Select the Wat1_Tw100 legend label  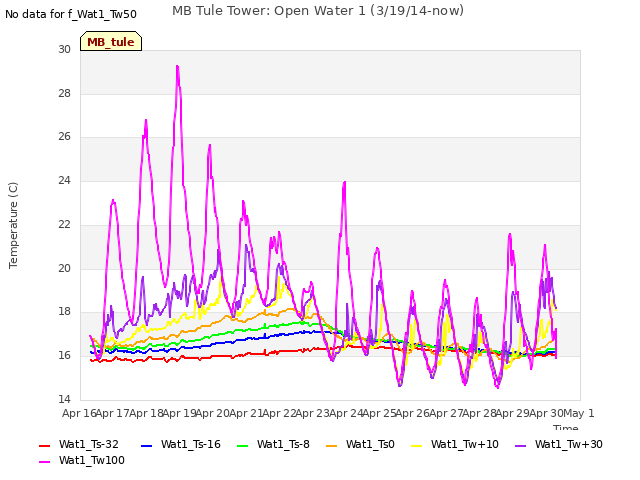click(x=92, y=460)
